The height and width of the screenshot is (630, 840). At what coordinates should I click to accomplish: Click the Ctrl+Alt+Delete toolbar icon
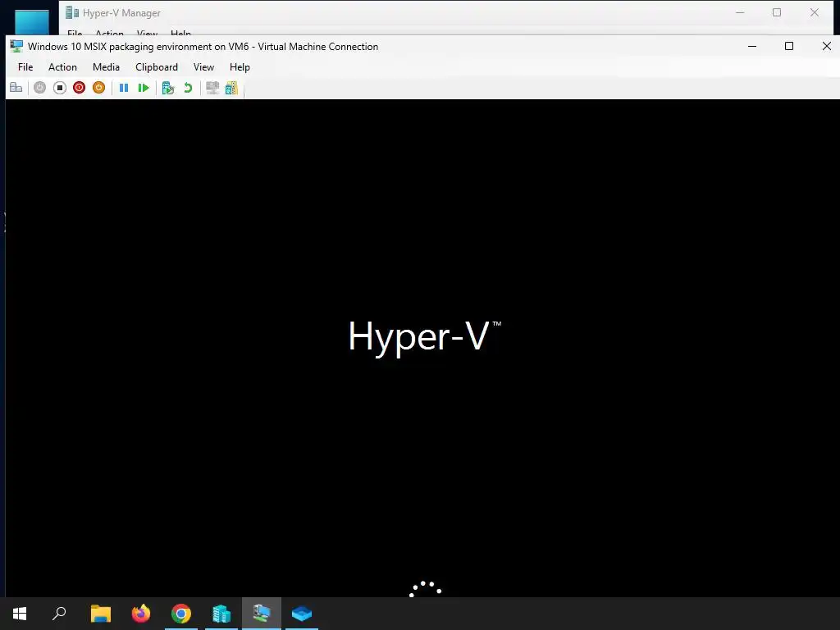pos(16,87)
